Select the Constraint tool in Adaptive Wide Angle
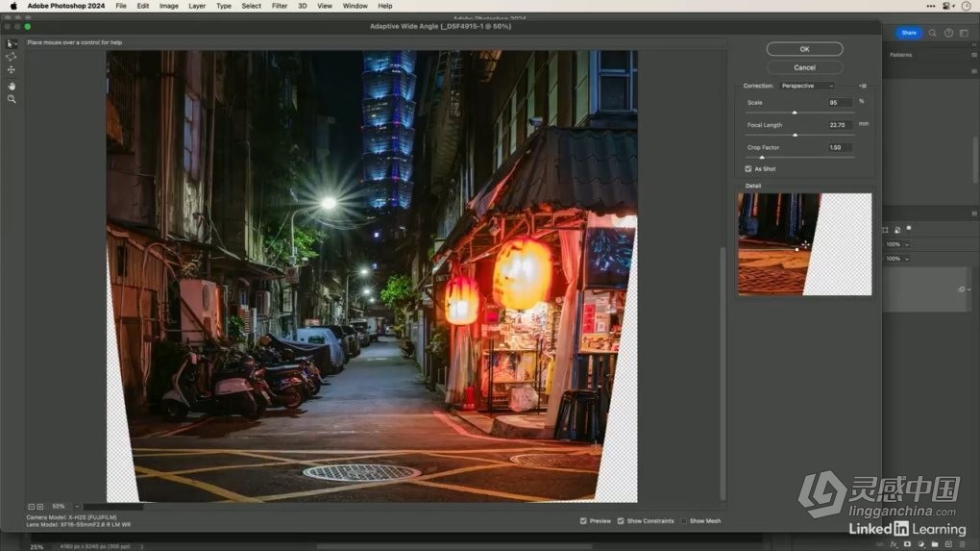This screenshot has width=980, height=551. pos(12,44)
